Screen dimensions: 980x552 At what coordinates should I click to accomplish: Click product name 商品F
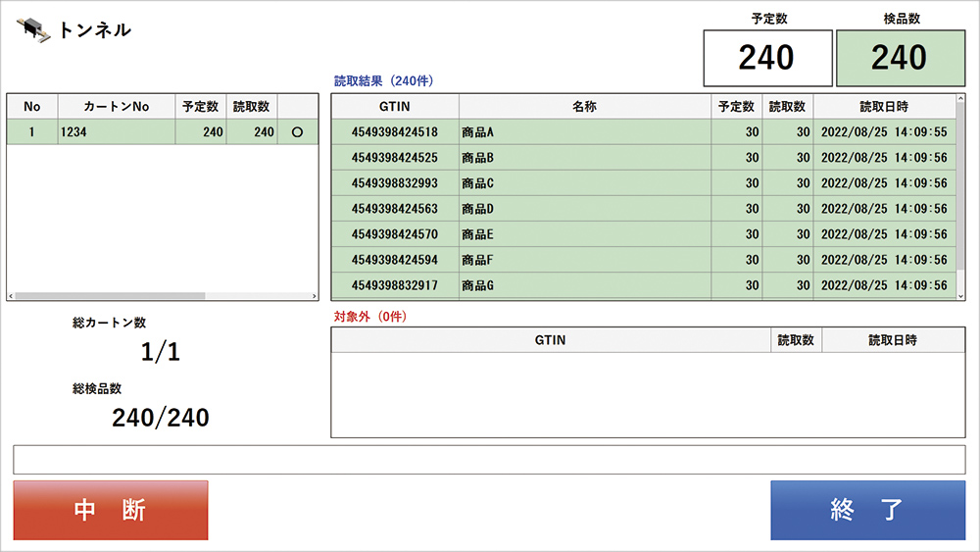(478, 260)
